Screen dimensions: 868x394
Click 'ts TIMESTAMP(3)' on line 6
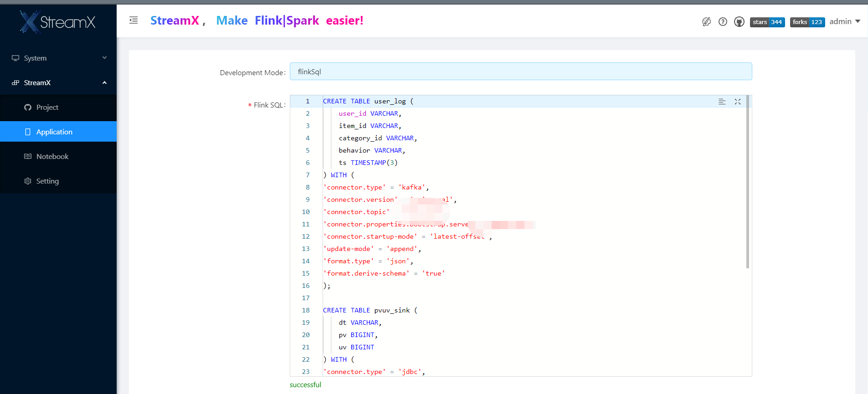(368, 163)
